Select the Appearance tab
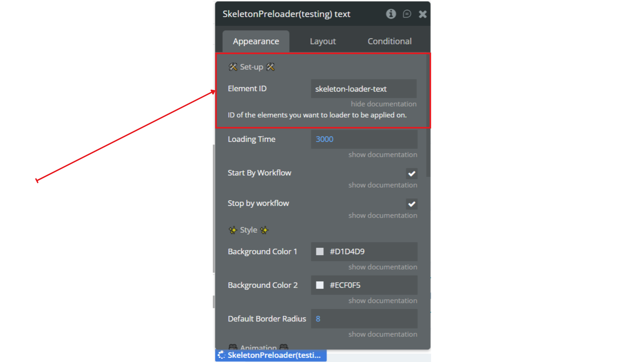Screen dimensions: 644x362 point(256,41)
